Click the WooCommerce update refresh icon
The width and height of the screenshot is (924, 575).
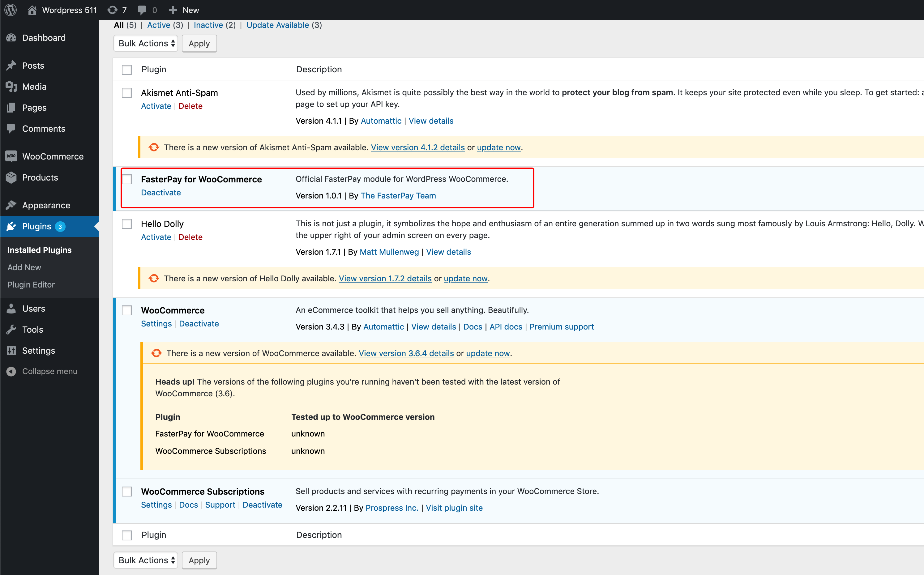pos(156,353)
